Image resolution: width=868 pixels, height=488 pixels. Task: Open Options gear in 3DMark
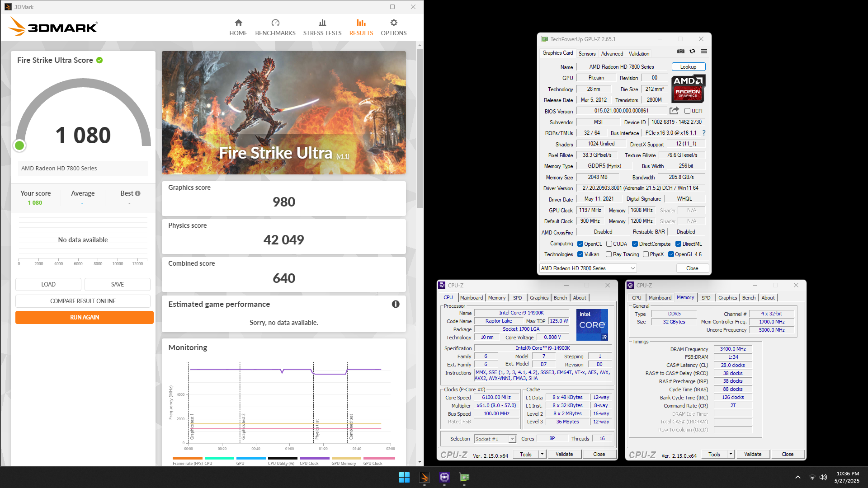pyautogui.click(x=394, y=23)
